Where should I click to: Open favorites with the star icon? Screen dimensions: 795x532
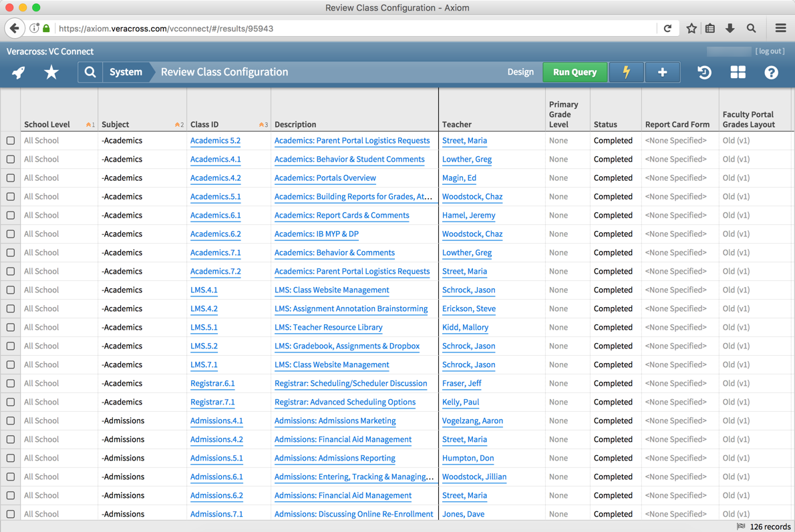51,72
